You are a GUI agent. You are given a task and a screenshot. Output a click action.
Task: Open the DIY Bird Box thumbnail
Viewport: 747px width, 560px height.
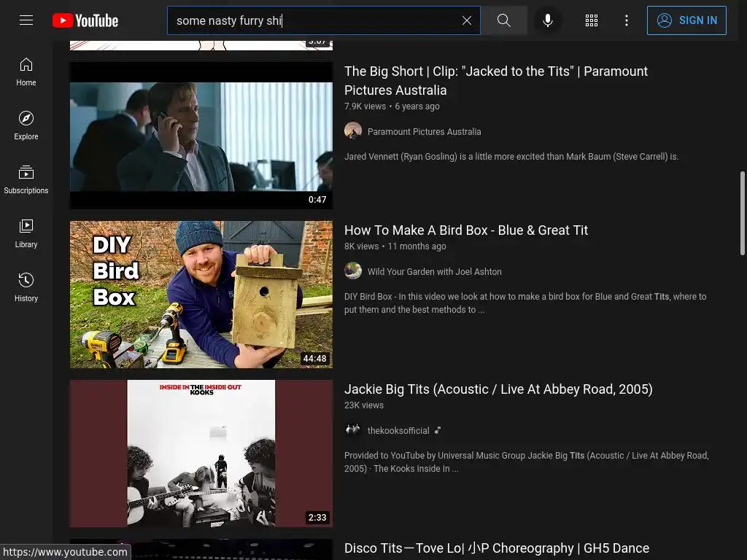[201, 295]
